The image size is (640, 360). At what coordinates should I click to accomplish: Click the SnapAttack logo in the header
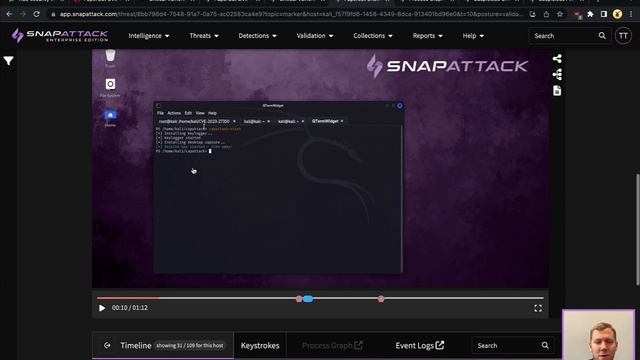coord(60,36)
